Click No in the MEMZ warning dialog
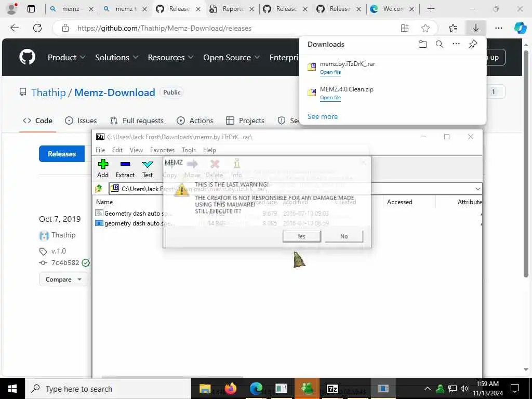Image resolution: width=532 pixels, height=399 pixels. (344, 236)
